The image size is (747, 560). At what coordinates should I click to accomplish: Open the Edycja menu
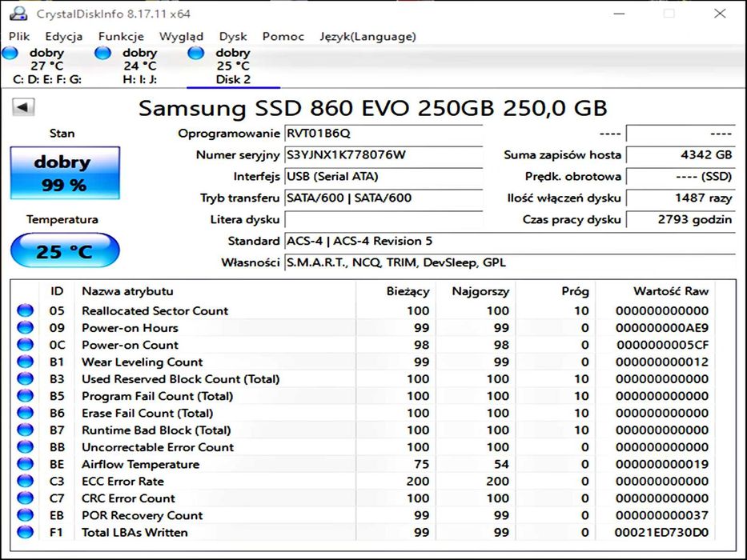point(64,37)
